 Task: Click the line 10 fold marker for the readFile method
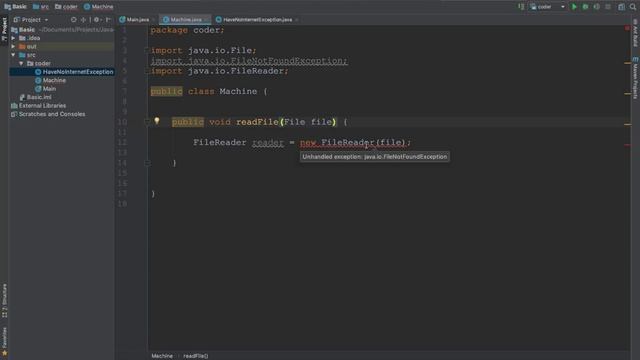point(147,122)
